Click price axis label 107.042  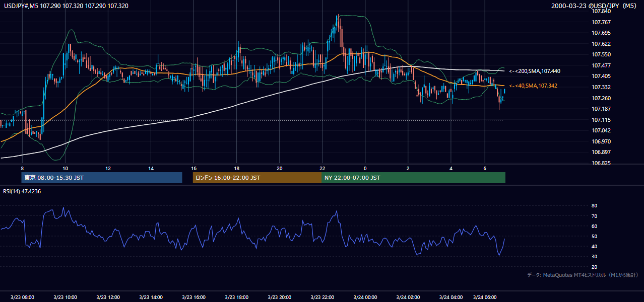tap(601, 130)
